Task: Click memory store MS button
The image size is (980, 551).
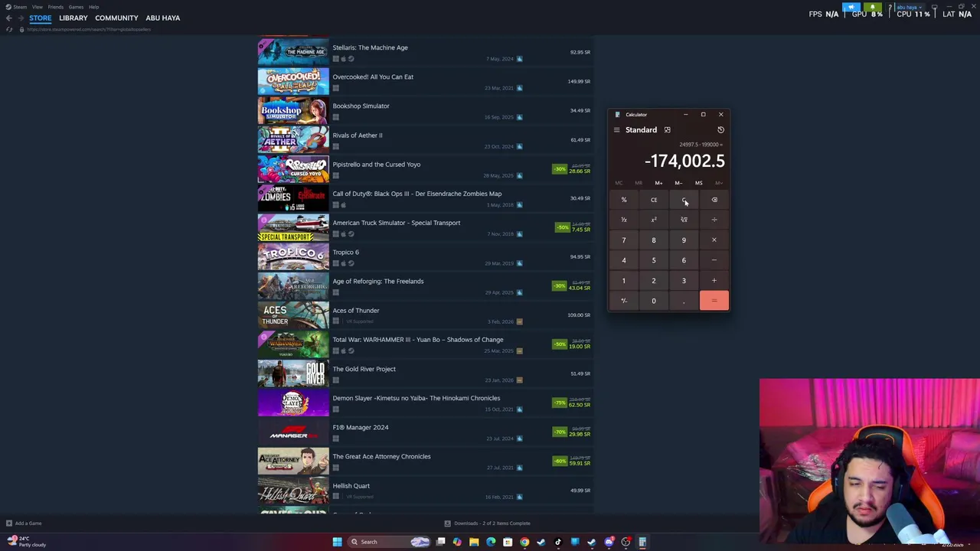Action: (698, 183)
